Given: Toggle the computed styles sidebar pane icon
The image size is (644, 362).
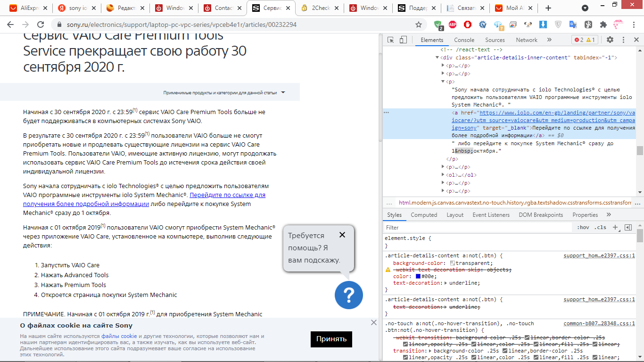Looking at the screenshot, I should click(628, 227).
